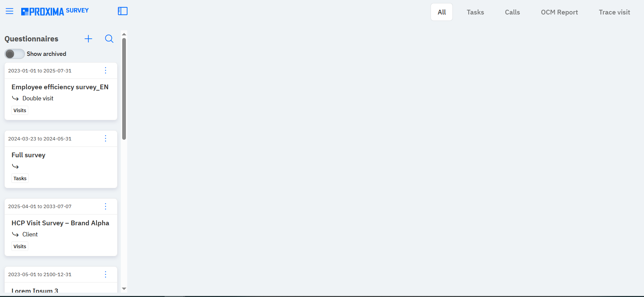Open options menu for Employee efficiency survey_EN
The height and width of the screenshot is (297, 644).
pos(105,70)
